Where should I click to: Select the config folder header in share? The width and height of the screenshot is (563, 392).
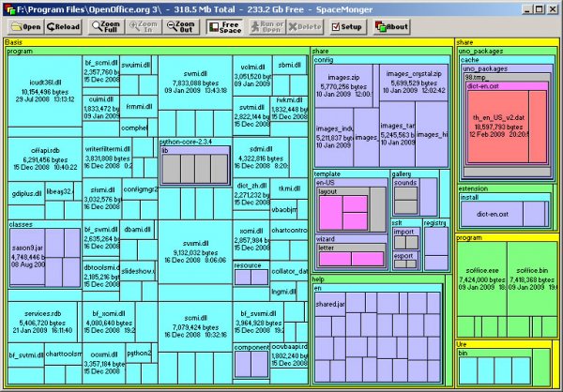(324, 58)
